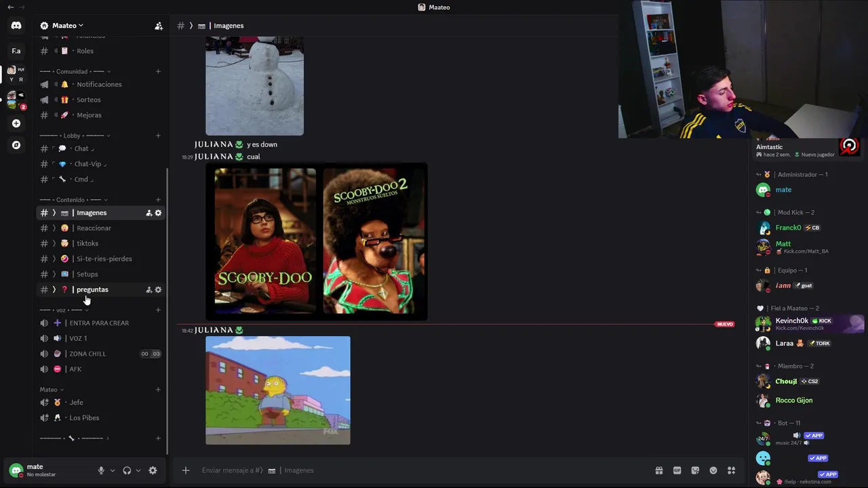The height and width of the screenshot is (488, 868).
Task: Open the F.a server icon
Action: [x=16, y=51]
